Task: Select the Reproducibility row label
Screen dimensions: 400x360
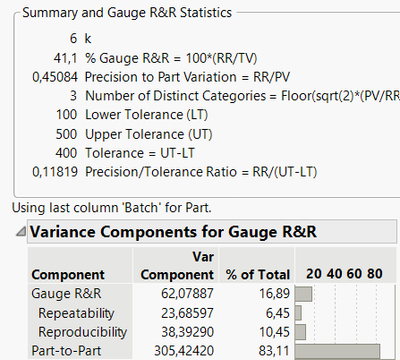Action: click(x=83, y=332)
